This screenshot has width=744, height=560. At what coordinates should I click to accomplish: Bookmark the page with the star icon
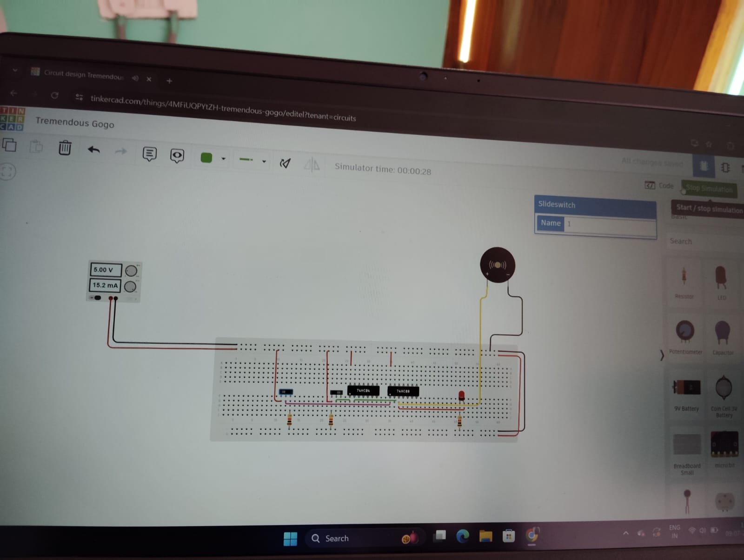[x=709, y=144]
